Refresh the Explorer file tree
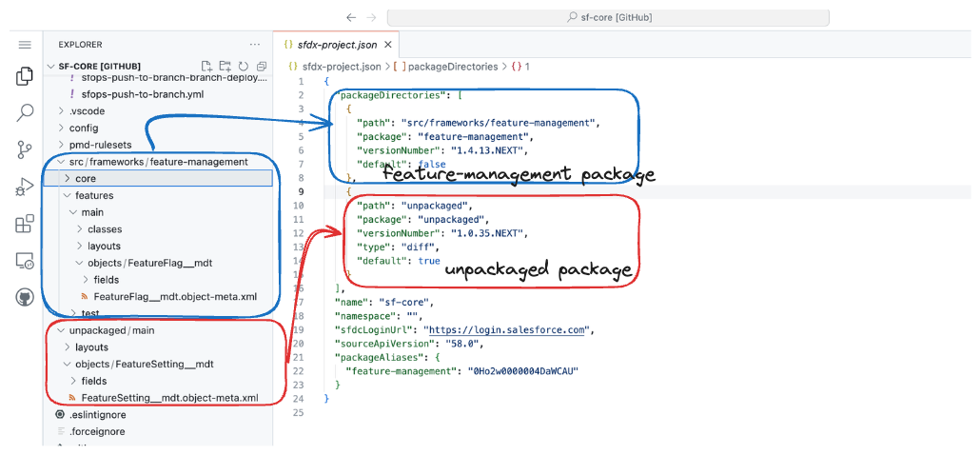Image resolution: width=980 pixels, height=455 pixels. (244, 67)
